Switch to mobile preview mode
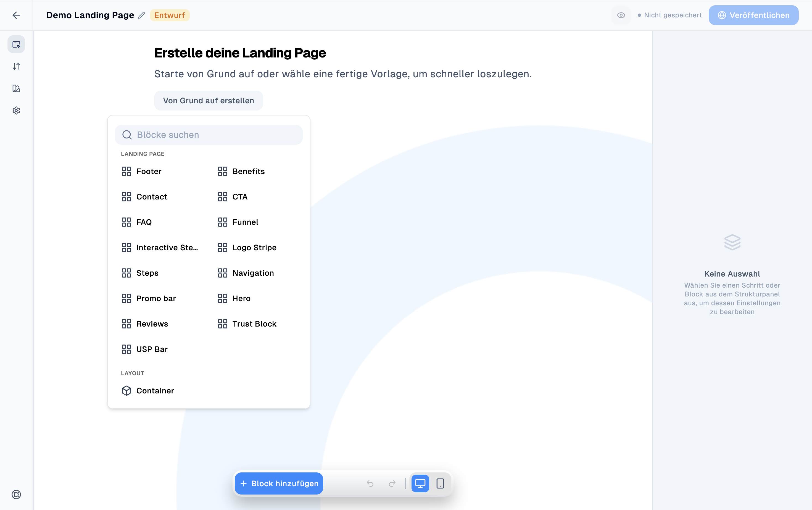The width and height of the screenshot is (812, 510). coord(440,483)
